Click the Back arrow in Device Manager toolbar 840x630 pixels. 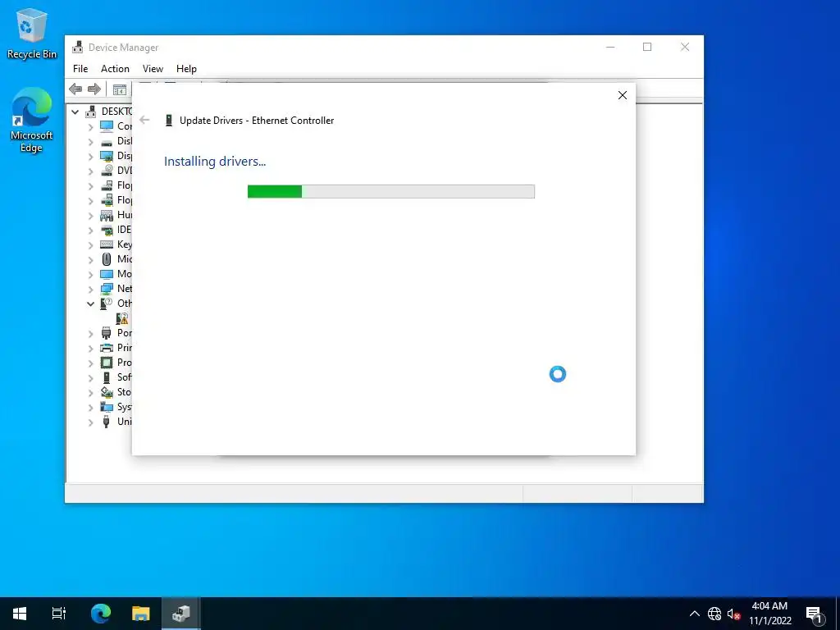click(75, 89)
